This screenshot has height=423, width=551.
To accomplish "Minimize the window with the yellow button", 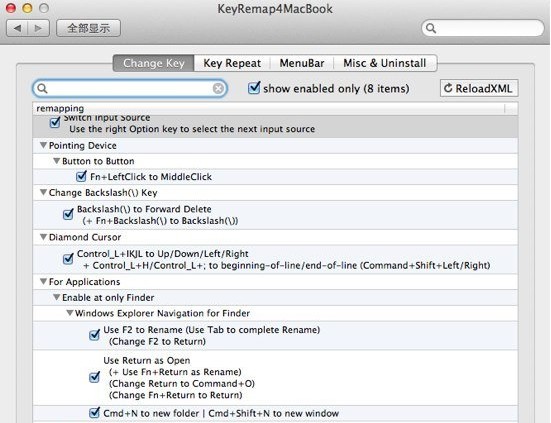I will [x=27, y=8].
